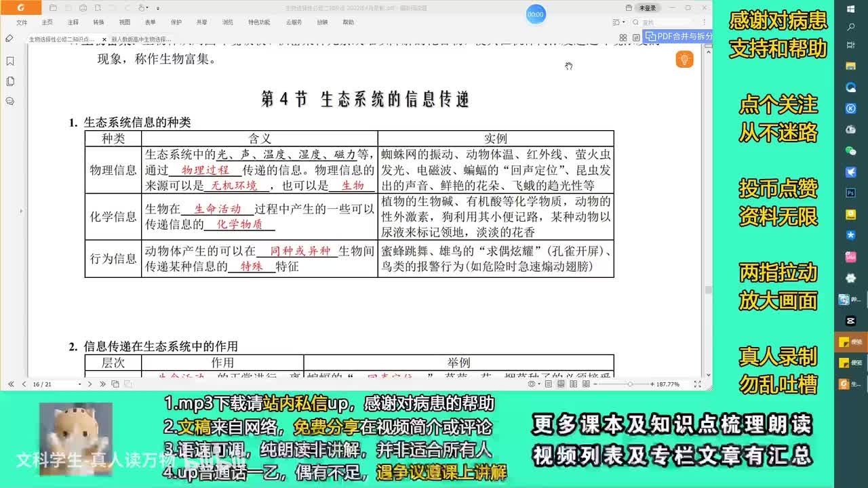Click the table cell 物理信息

point(113,169)
